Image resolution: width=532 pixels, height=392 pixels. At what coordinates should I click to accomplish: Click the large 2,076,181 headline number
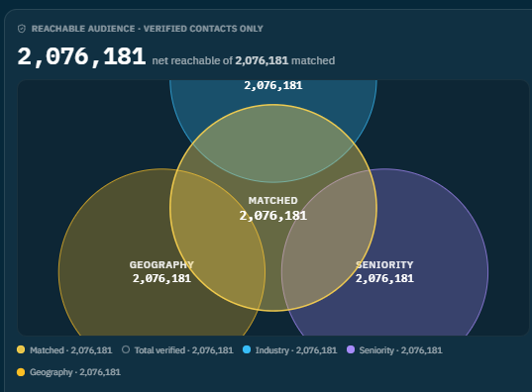pyautogui.click(x=81, y=56)
